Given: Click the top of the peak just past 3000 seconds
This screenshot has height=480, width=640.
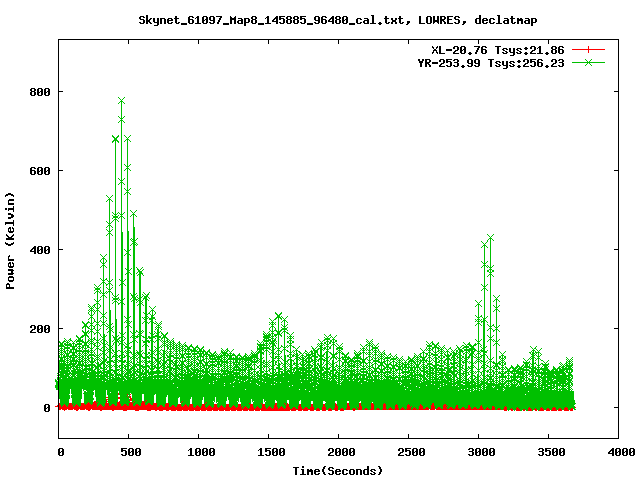Looking at the screenshot, I should pyautogui.click(x=490, y=238).
